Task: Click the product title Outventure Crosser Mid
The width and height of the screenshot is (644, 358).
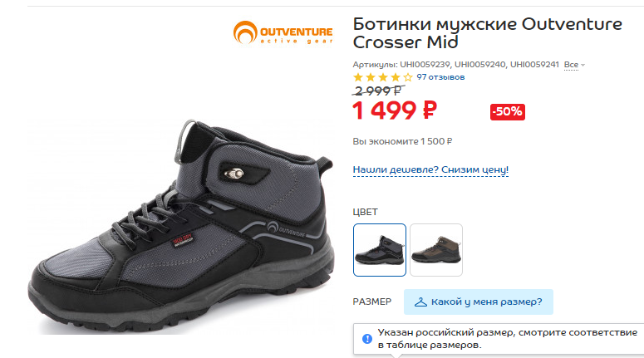Action: [x=488, y=33]
